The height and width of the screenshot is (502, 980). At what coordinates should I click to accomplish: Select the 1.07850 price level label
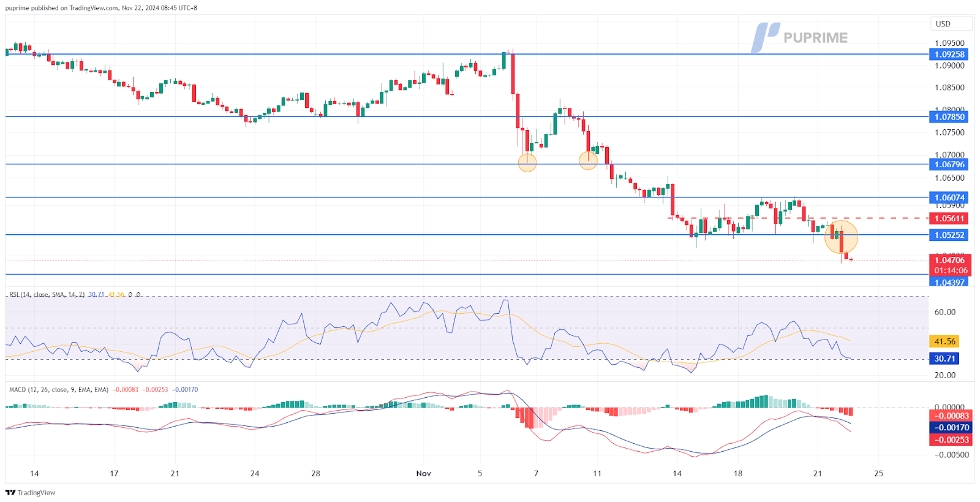(x=949, y=116)
